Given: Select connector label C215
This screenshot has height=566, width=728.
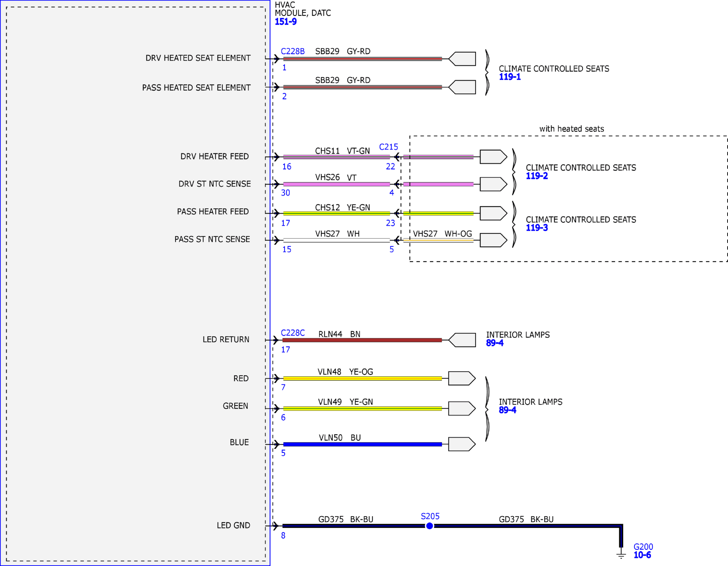Looking at the screenshot, I should click(x=389, y=147).
